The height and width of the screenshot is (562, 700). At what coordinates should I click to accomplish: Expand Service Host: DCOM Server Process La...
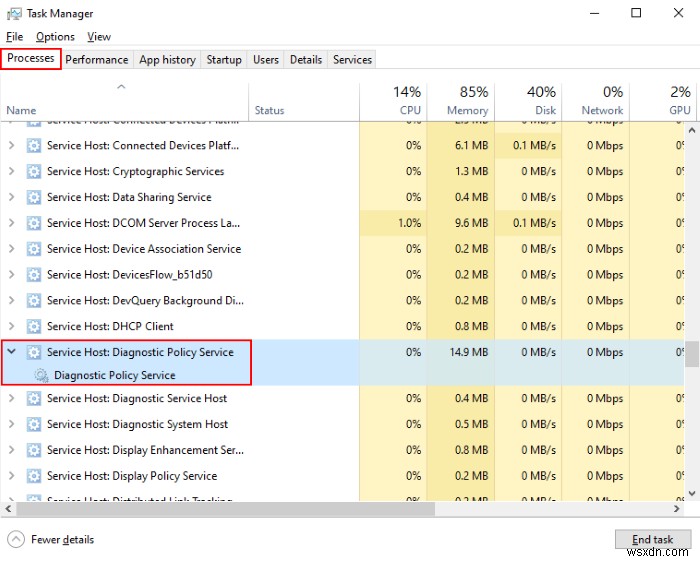coord(12,223)
